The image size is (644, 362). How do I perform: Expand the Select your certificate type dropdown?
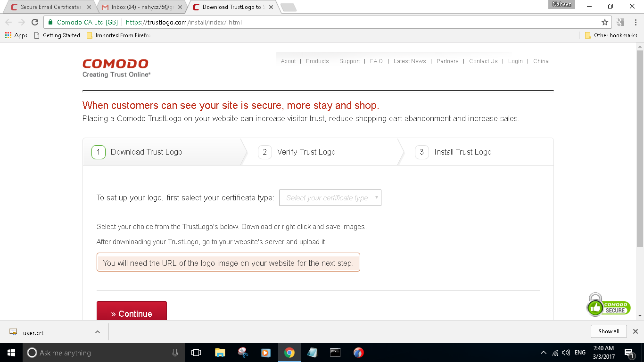click(330, 198)
